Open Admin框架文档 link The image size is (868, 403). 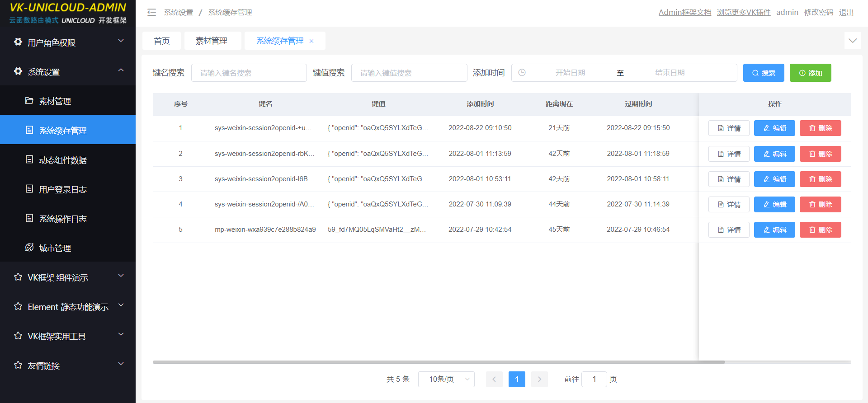684,12
